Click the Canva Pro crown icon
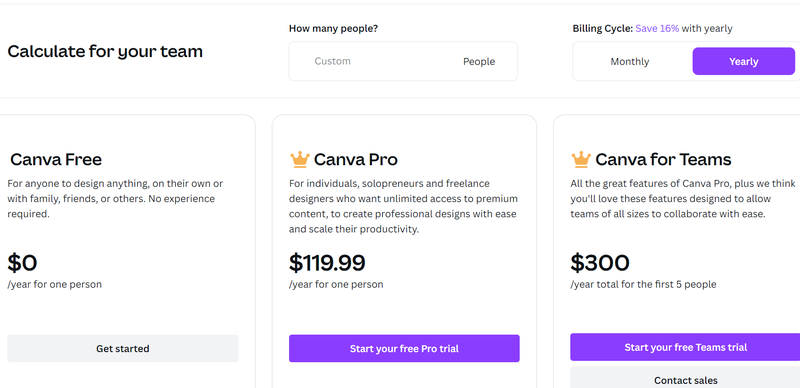Viewport: 800px width, 388px height. click(x=299, y=160)
